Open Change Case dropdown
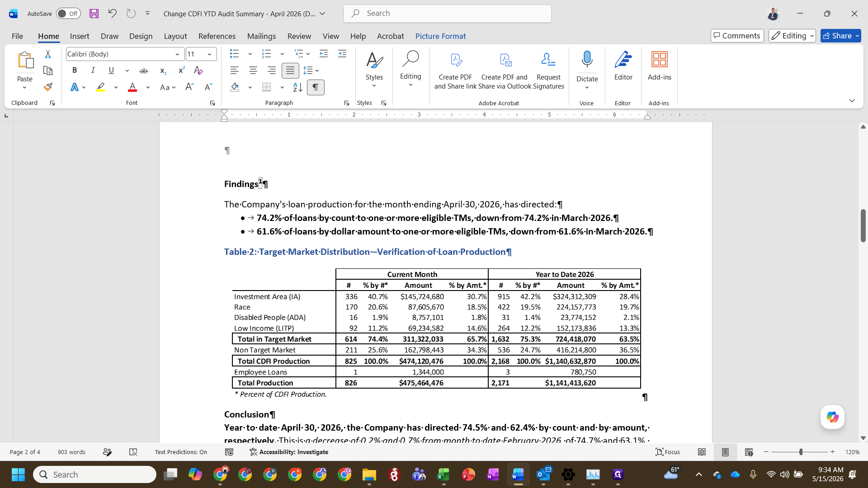868x488 pixels. pos(168,87)
